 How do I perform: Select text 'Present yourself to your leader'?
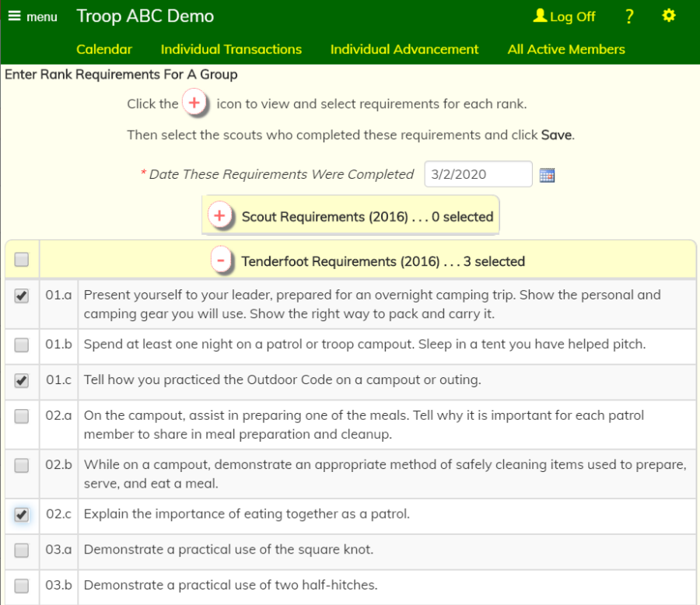point(179,295)
